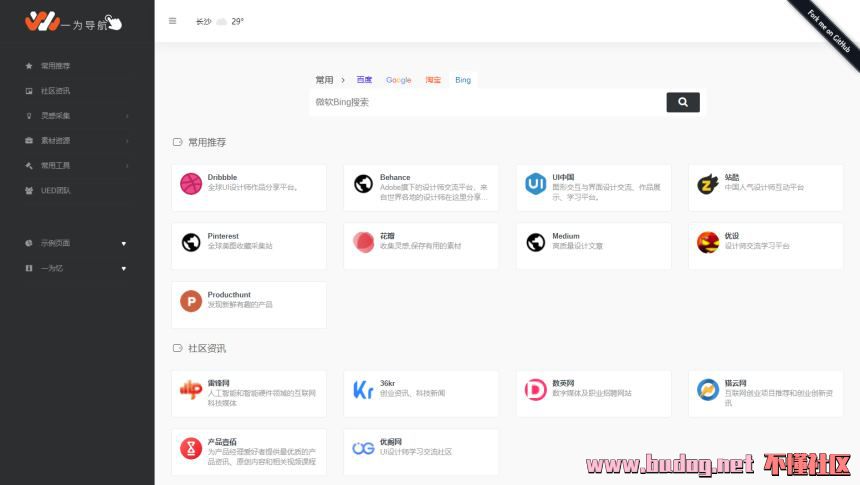Switch search engine to Google
Image resolution: width=860 pixels, height=485 pixels.
tap(398, 80)
